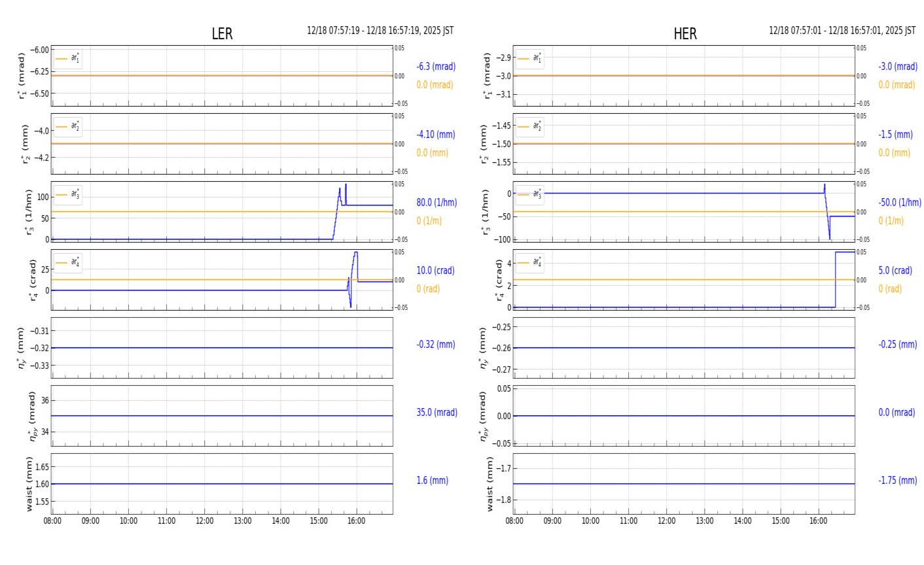
Task: Select the ∂r3* legend in the LER plot
Action: pos(68,195)
